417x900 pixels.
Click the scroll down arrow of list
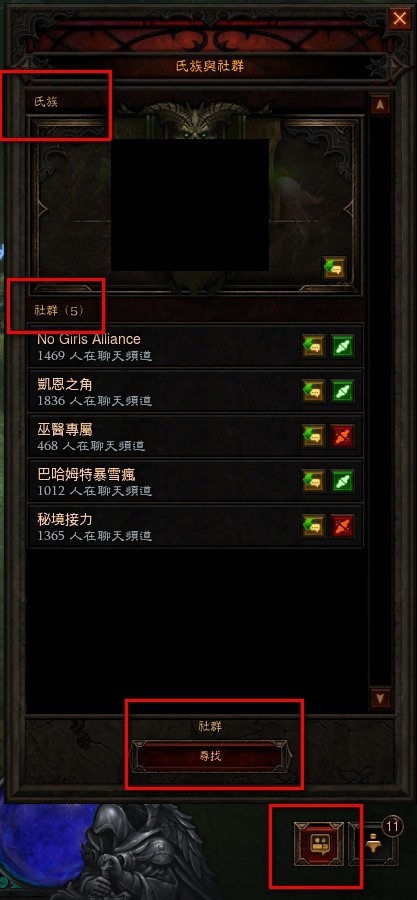[x=380, y=698]
